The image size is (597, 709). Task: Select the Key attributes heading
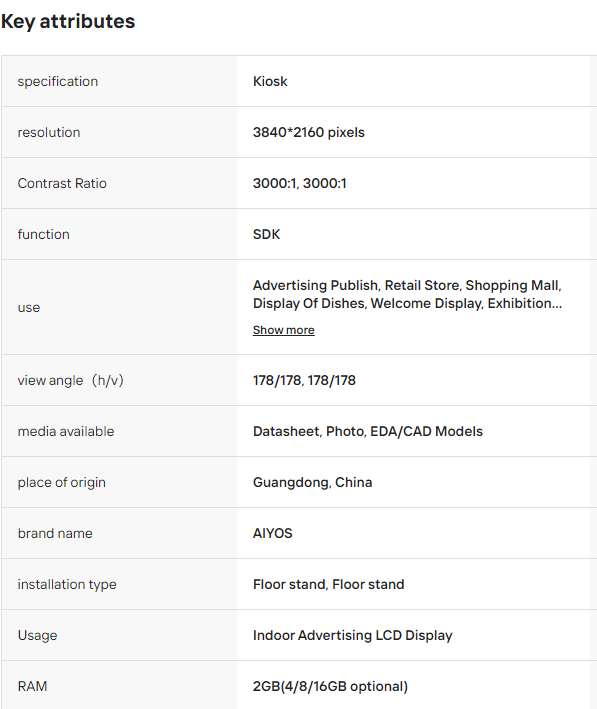click(x=68, y=21)
